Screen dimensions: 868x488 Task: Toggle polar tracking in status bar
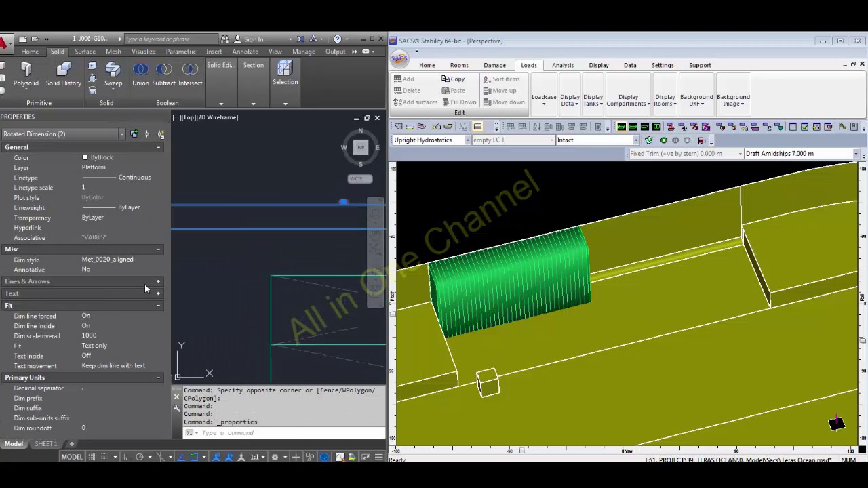pos(140,457)
